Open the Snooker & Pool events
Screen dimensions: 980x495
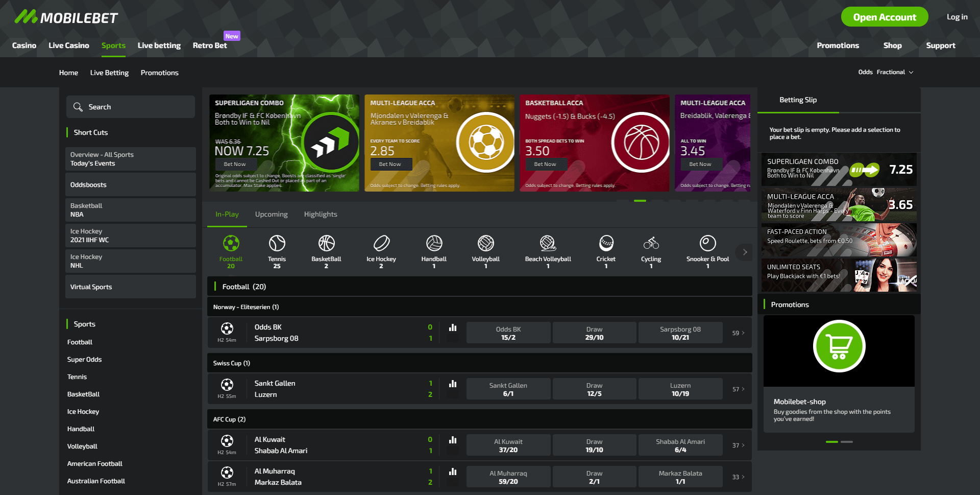(708, 244)
